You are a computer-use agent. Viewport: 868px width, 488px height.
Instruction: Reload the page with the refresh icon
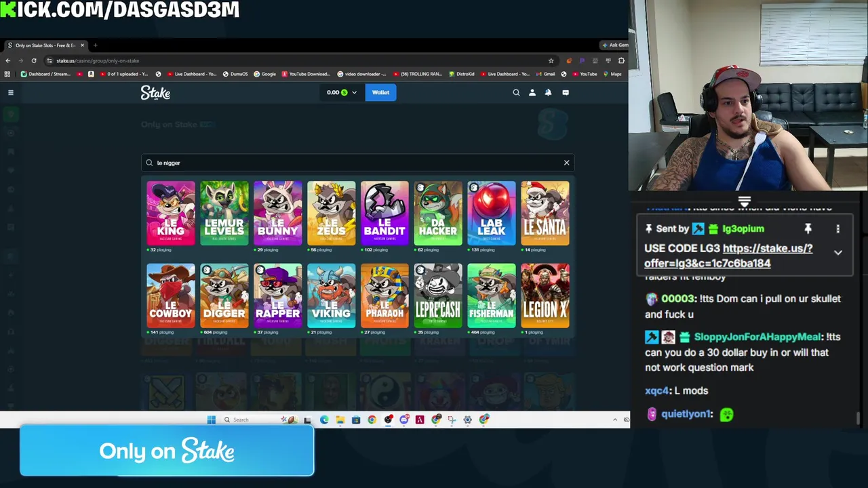(x=34, y=60)
